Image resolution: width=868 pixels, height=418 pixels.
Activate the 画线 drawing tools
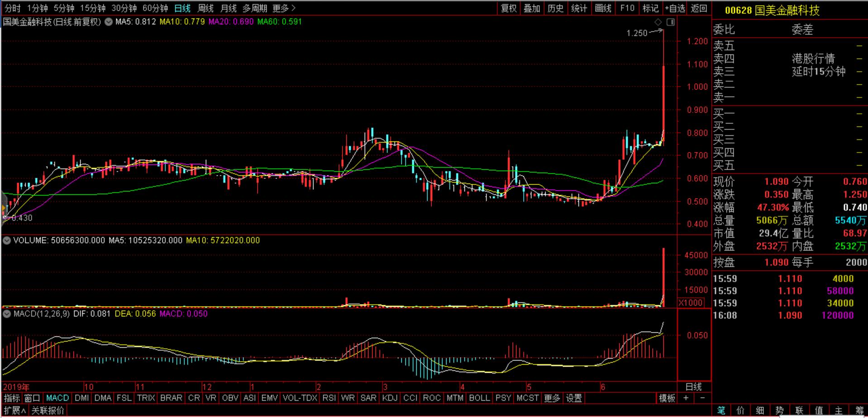tap(603, 8)
